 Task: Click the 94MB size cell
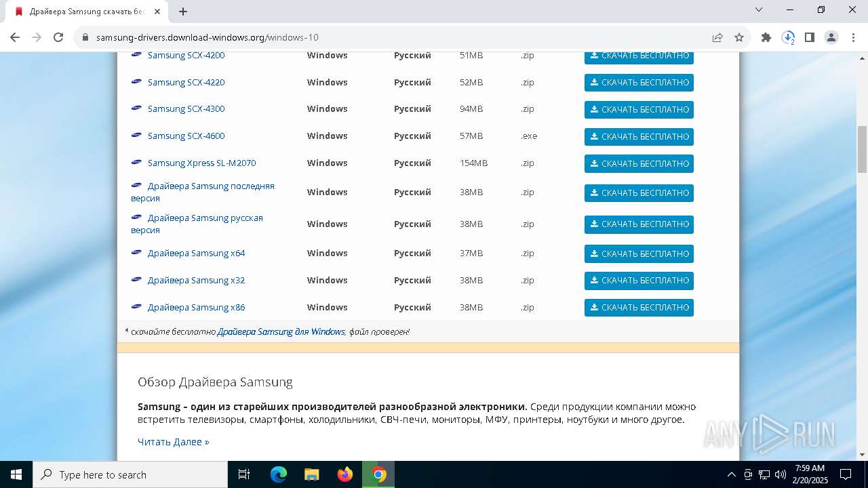coord(471,108)
